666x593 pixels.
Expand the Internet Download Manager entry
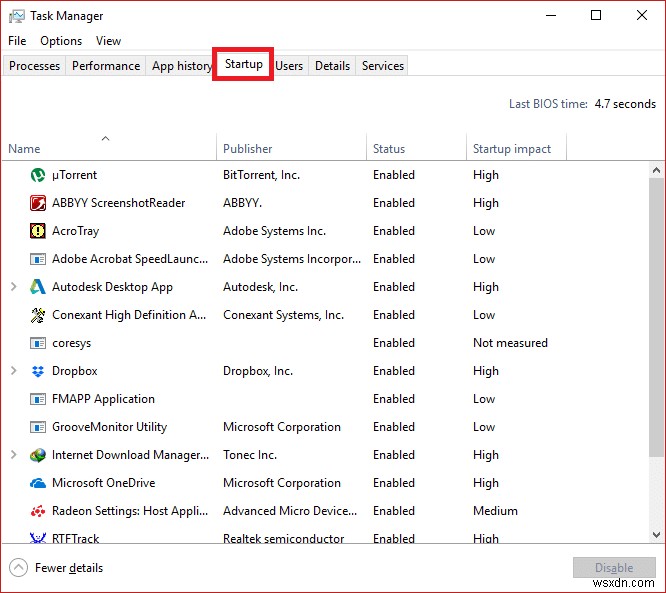click(x=14, y=455)
